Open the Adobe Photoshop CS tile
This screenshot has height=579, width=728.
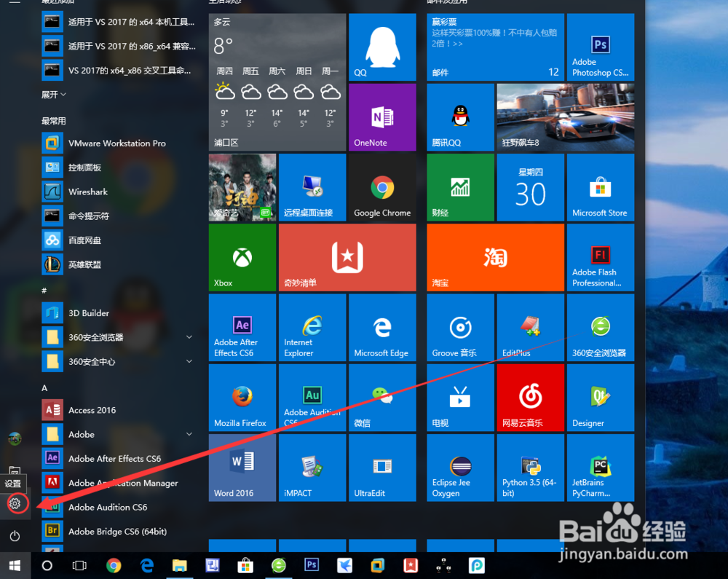(x=601, y=47)
